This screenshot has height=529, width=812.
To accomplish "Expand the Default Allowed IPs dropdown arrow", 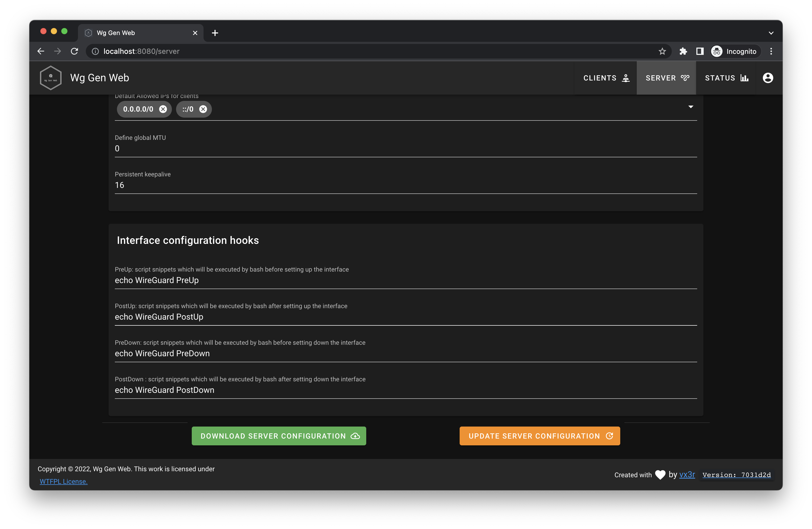I will pos(691,107).
